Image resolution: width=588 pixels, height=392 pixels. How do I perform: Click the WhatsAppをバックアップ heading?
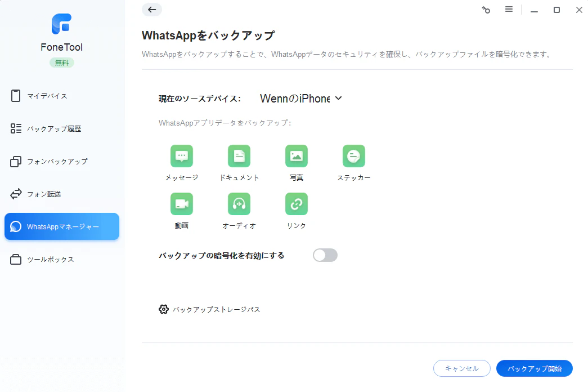[x=208, y=35]
